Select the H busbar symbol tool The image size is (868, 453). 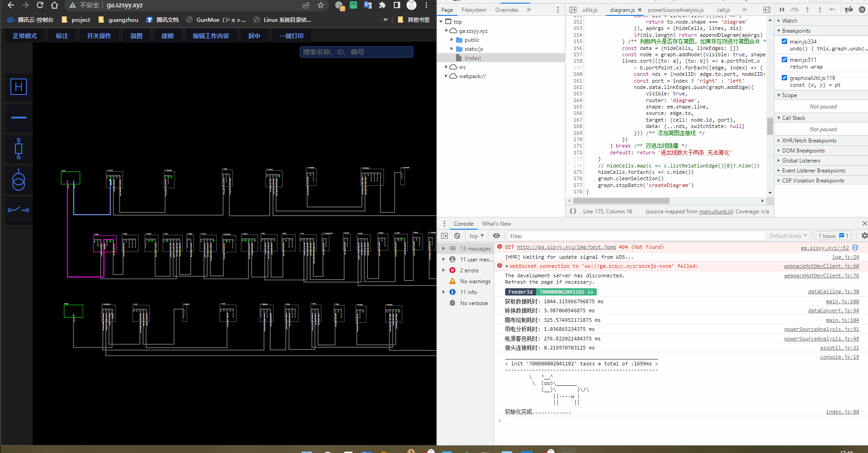pos(19,87)
